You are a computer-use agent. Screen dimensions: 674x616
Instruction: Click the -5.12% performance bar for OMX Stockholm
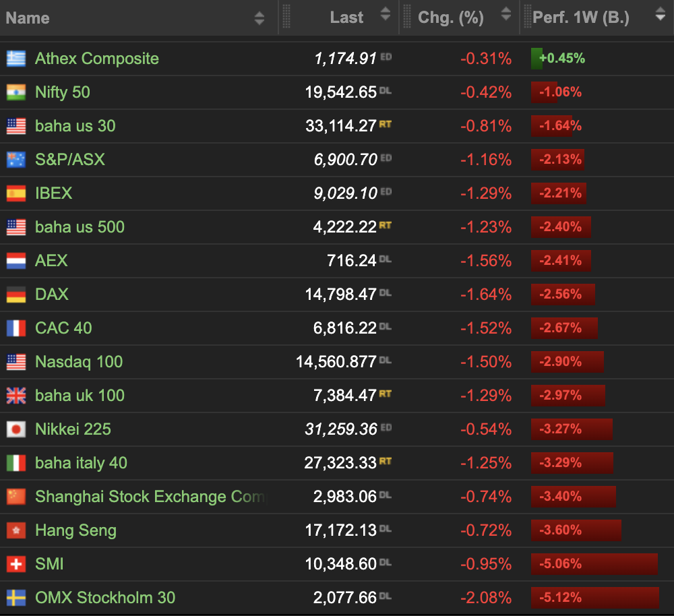pos(594,598)
